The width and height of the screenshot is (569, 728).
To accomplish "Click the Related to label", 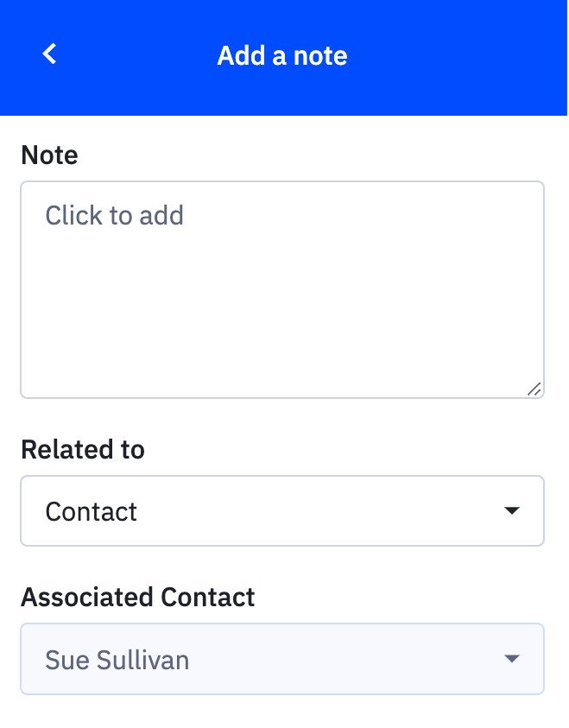I will point(83,450).
